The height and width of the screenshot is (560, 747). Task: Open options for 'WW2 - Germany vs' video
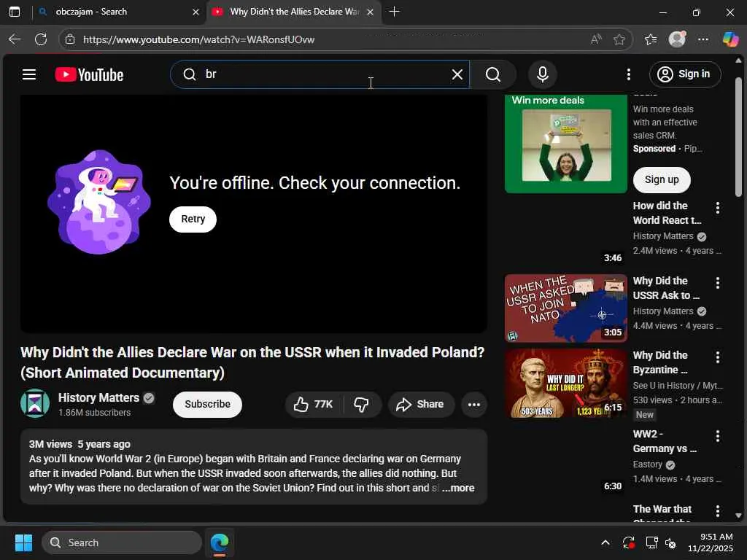tap(718, 436)
